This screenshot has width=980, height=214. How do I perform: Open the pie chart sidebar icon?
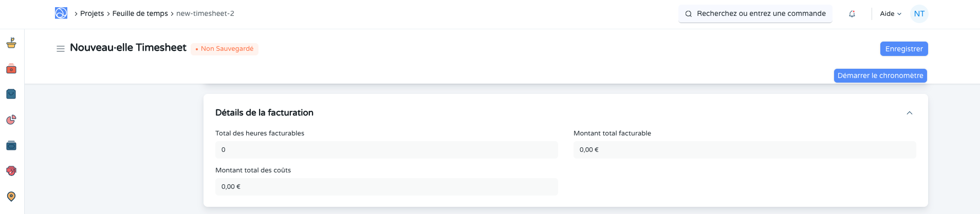point(11,120)
